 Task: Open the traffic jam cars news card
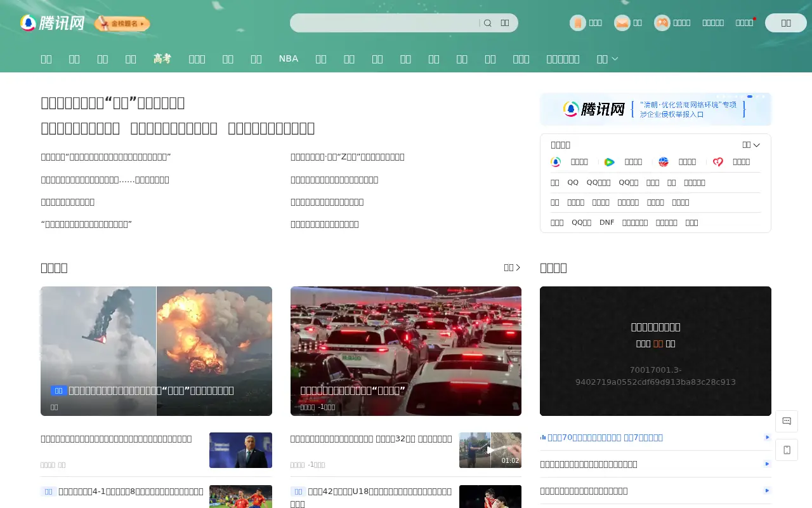406,351
